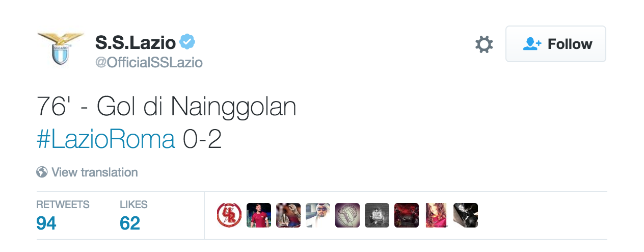Viewport: 644px width, 252px height.
Task: Open the dark red scene avatar
Action: click(x=407, y=215)
